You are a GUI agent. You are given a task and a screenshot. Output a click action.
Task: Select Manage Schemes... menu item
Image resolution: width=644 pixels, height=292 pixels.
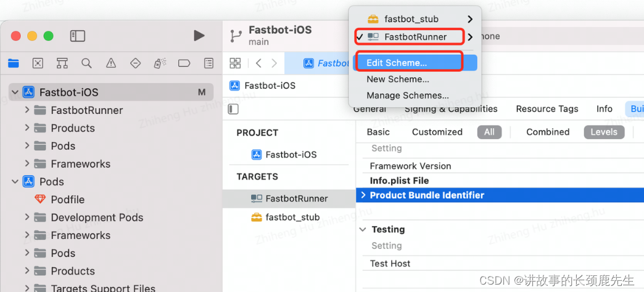click(x=407, y=95)
